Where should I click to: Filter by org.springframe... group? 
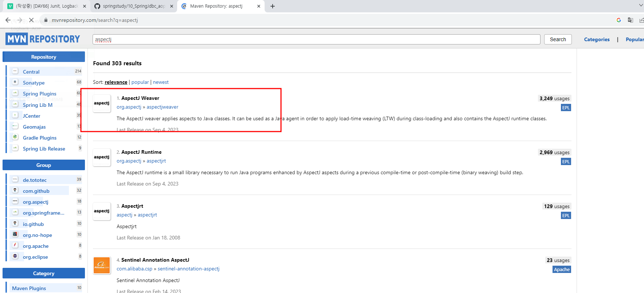pos(43,213)
